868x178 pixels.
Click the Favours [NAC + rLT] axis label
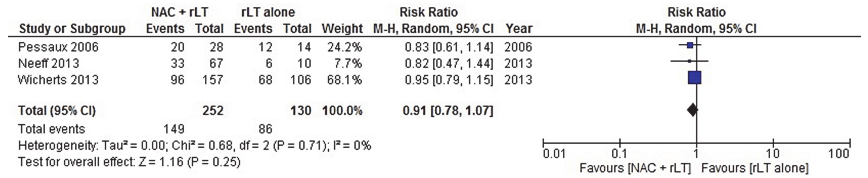(x=635, y=168)
